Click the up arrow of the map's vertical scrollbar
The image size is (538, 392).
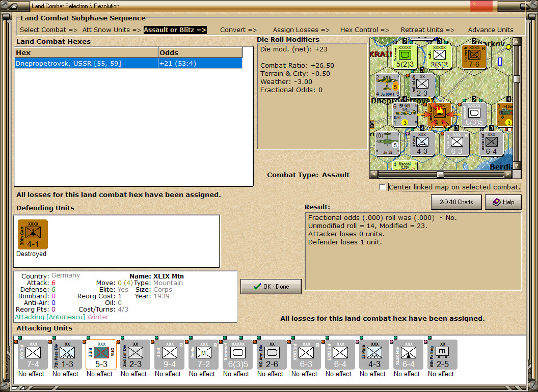pos(517,42)
